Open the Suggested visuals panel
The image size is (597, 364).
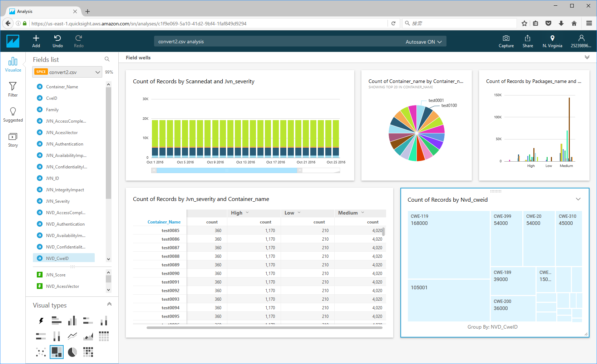pyautogui.click(x=13, y=114)
